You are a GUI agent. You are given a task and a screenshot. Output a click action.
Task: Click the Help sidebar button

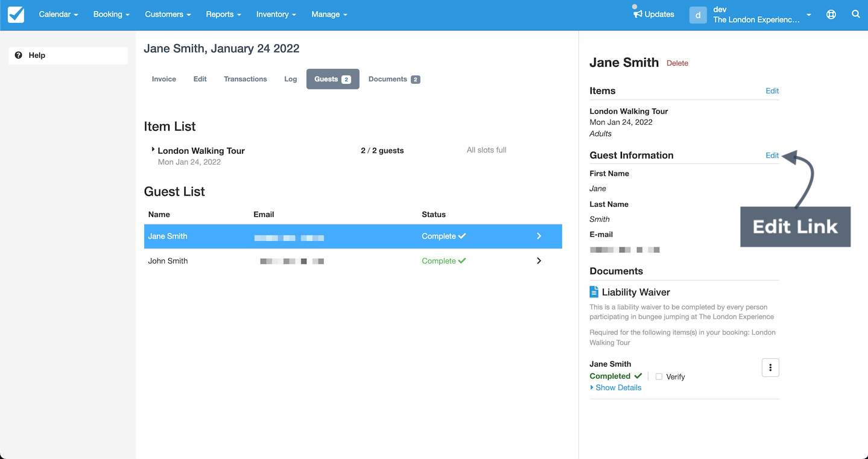click(68, 55)
